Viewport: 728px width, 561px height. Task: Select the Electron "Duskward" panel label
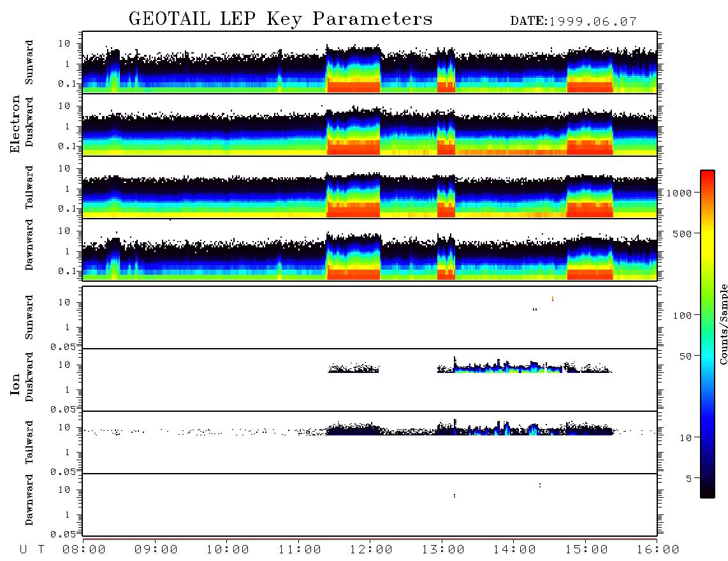pyautogui.click(x=29, y=122)
